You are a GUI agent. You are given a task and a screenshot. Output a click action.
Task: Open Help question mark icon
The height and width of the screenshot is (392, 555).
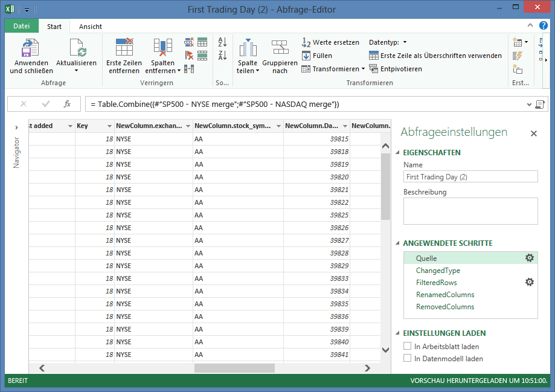pyautogui.click(x=544, y=25)
